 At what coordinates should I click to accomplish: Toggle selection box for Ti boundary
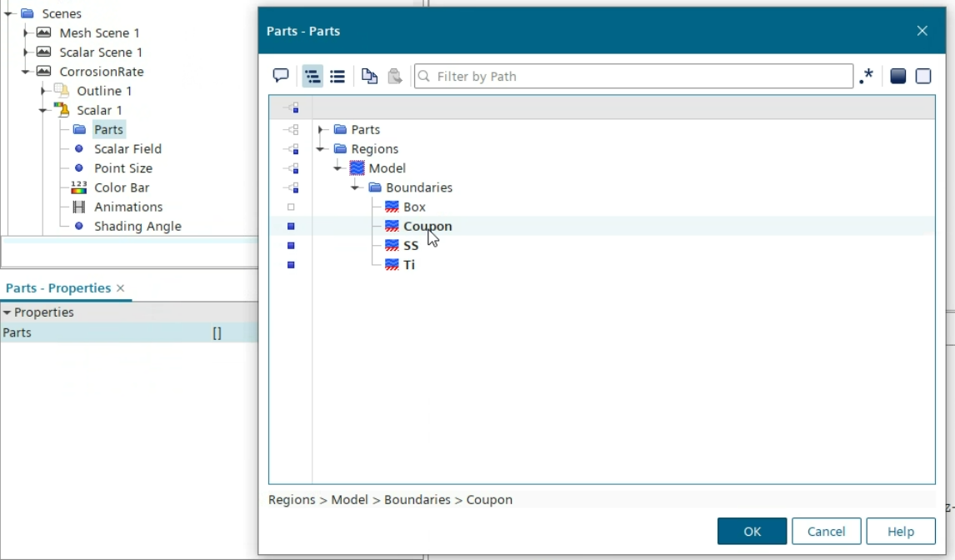tap(291, 265)
